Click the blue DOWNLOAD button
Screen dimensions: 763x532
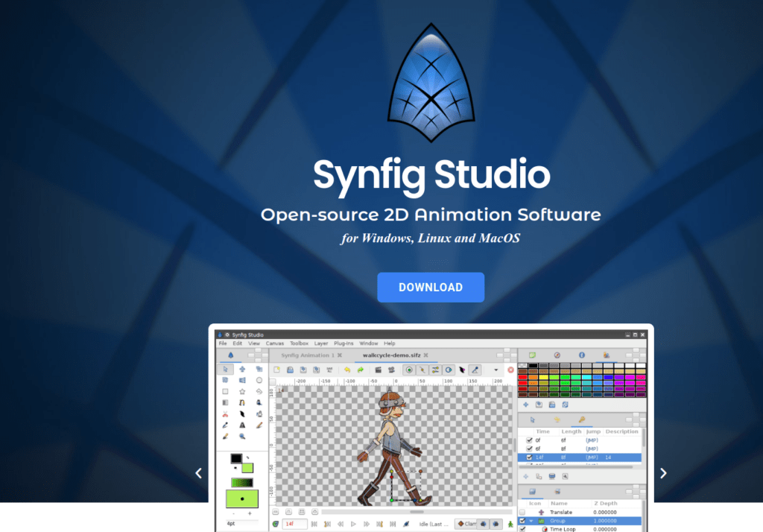point(431,287)
